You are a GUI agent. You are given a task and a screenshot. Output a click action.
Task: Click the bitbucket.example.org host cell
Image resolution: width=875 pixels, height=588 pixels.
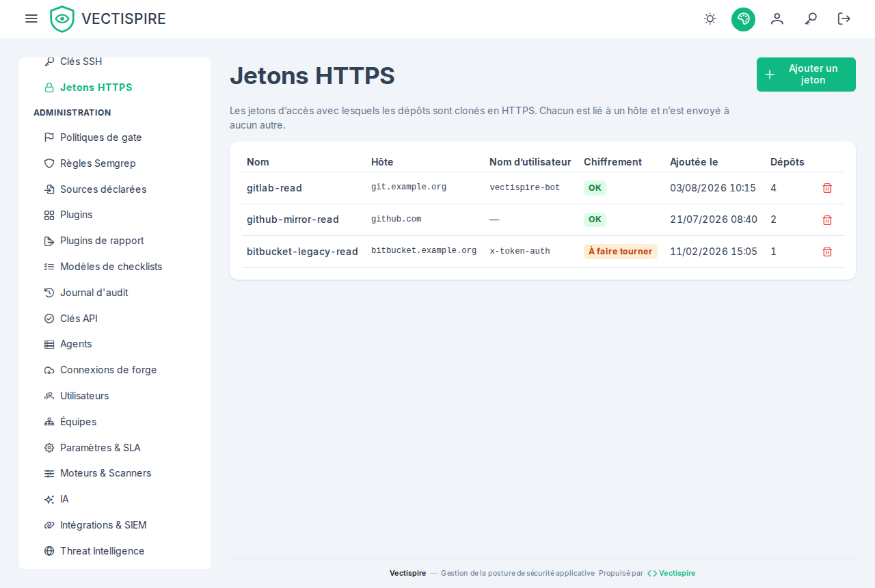click(424, 251)
